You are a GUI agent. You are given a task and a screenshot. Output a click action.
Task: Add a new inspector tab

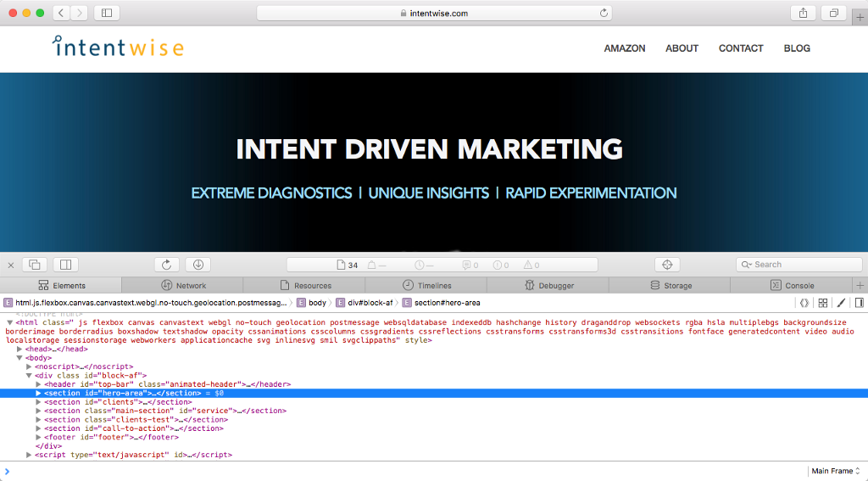(860, 285)
